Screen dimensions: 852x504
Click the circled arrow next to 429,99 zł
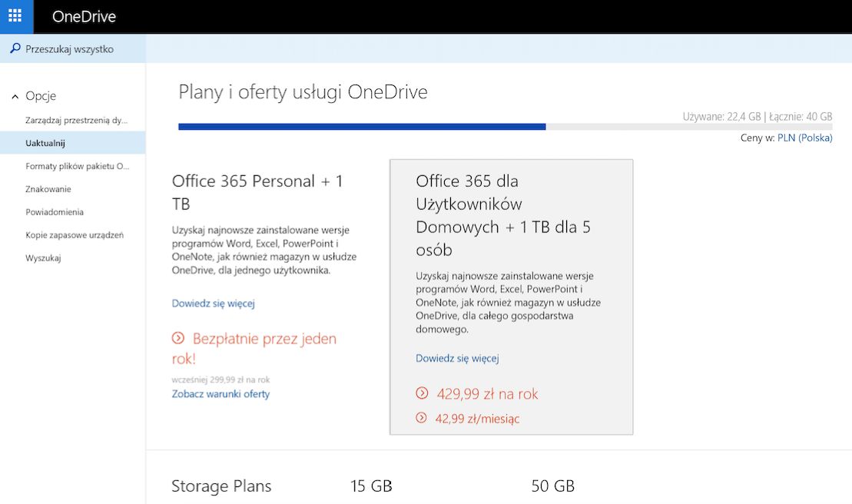tap(422, 393)
